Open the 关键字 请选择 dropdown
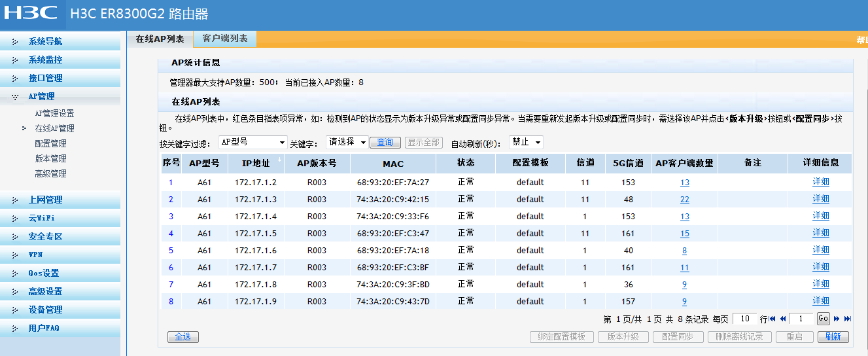 (347, 142)
